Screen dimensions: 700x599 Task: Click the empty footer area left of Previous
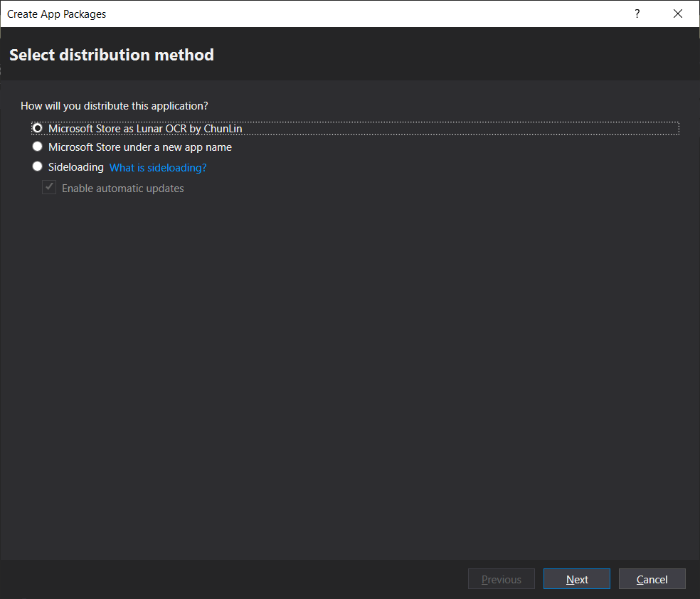coord(235,579)
